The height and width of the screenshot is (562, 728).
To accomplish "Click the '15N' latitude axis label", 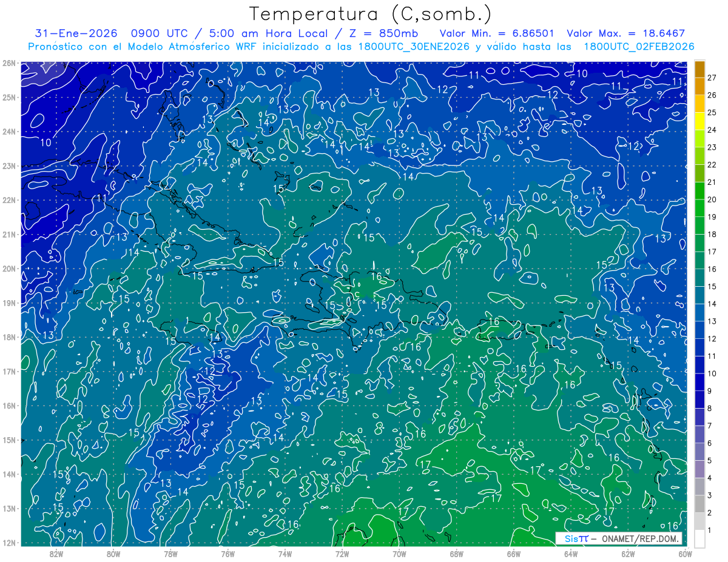I will pos(8,440).
